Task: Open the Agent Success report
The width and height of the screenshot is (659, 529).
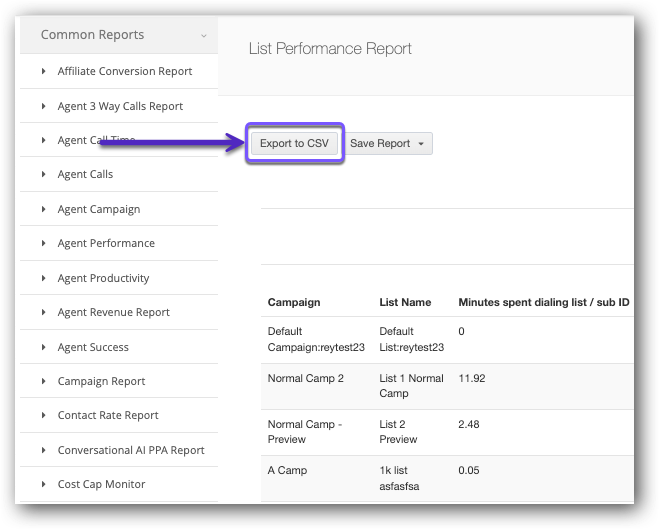Action: (93, 347)
